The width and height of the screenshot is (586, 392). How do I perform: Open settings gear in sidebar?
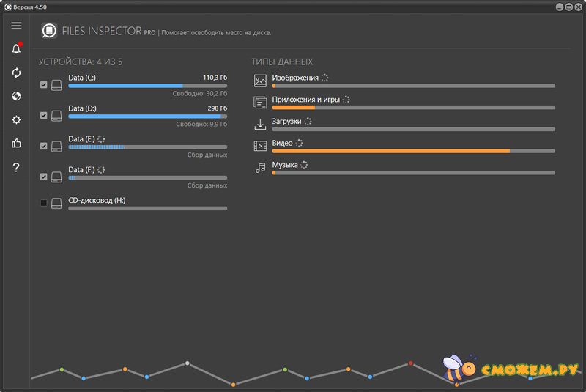point(16,120)
